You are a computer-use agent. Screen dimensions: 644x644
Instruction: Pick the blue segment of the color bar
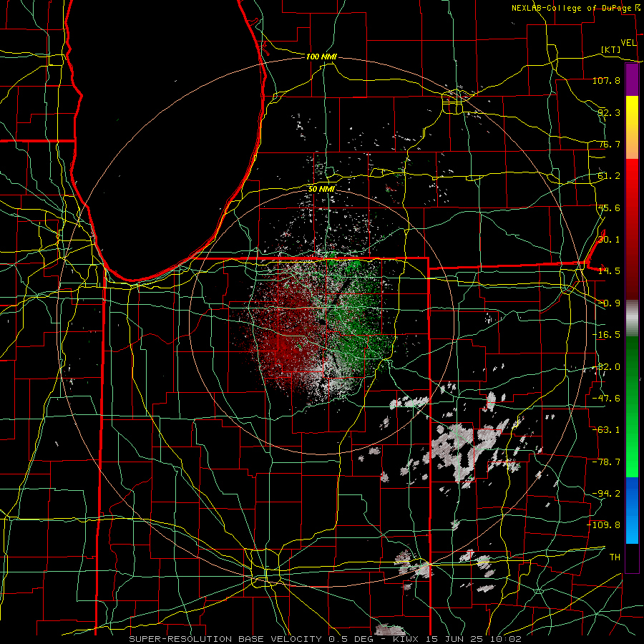(x=632, y=510)
